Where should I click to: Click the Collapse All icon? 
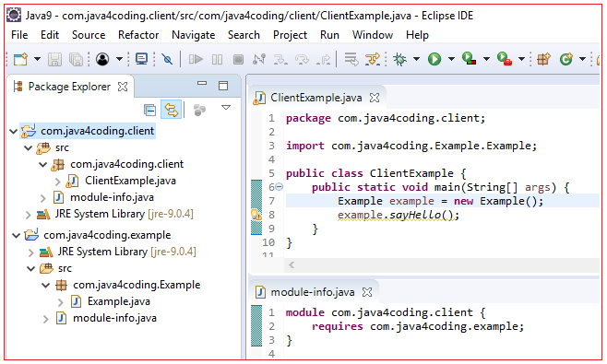click(x=149, y=111)
